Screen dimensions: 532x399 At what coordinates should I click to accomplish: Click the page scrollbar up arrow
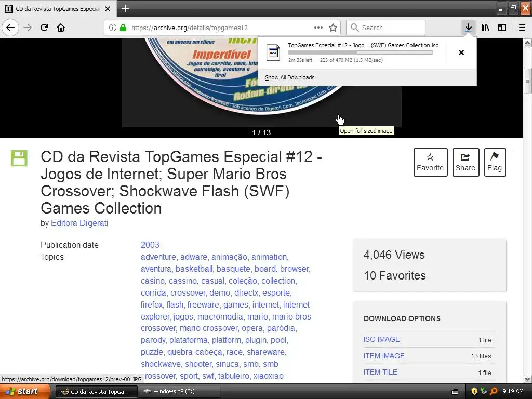pyautogui.click(x=528, y=43)
